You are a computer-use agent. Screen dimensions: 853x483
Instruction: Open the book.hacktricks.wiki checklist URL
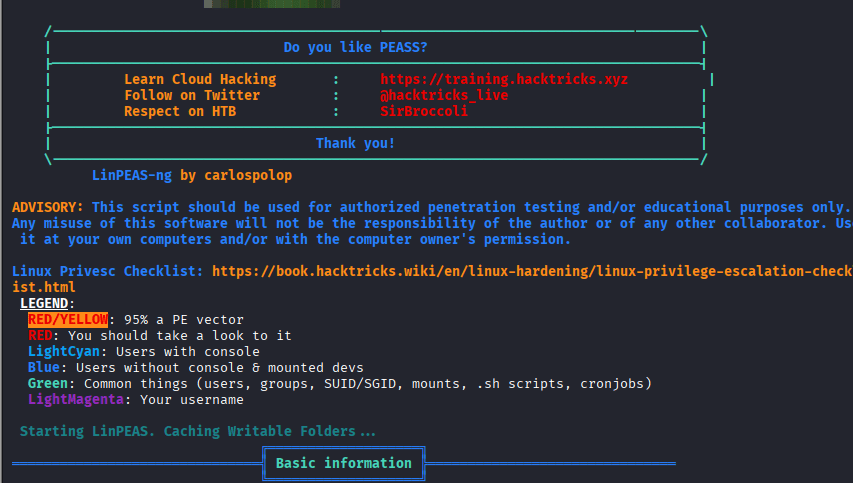click(x=532, y=271)
